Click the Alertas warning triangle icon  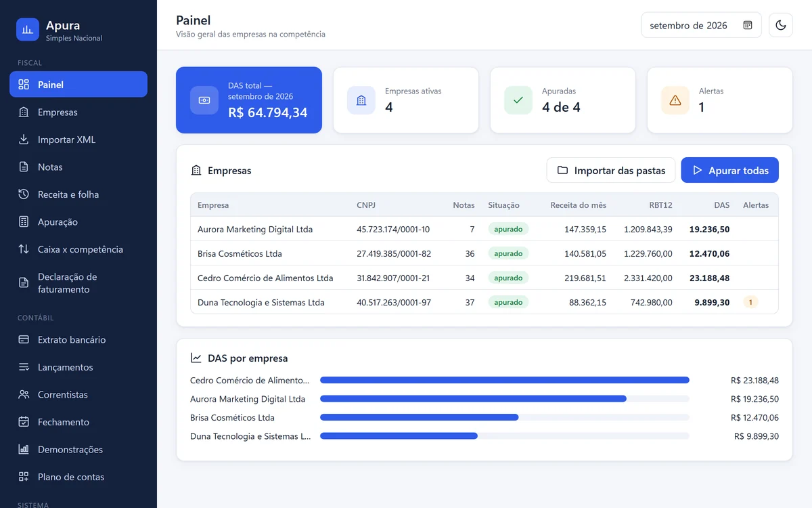pos(675,100)
